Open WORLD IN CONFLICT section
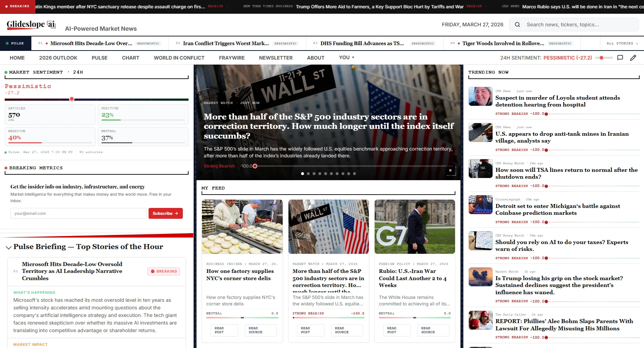 pyautogui.click(x=179, y=58)
